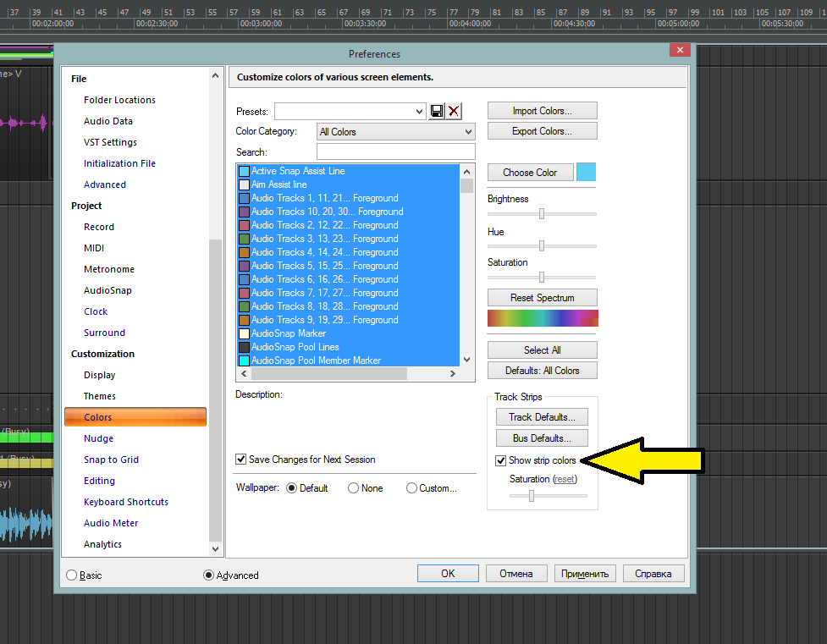Click the Active Snap Assist Line color swatch

[x=244, y=172]
